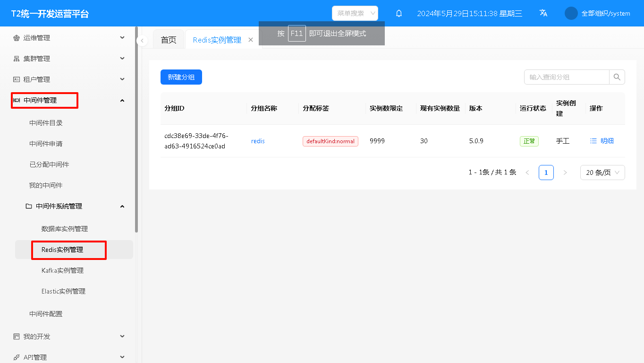Collapse the 中间件管理 chevron

click(122, 100)
